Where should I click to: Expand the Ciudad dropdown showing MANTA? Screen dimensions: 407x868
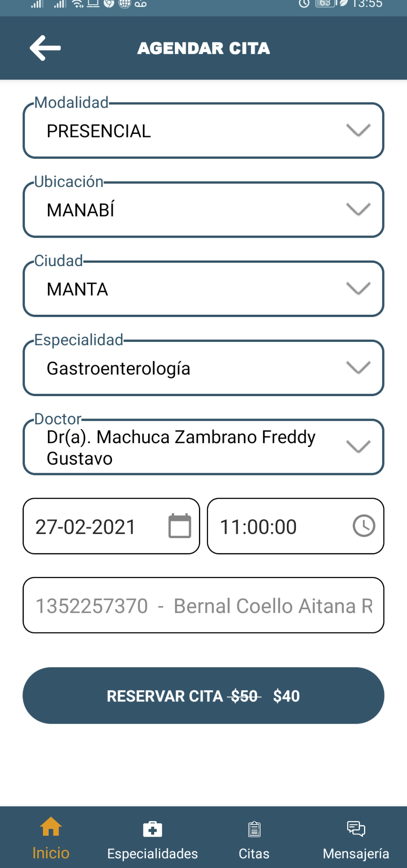[358, 288]
